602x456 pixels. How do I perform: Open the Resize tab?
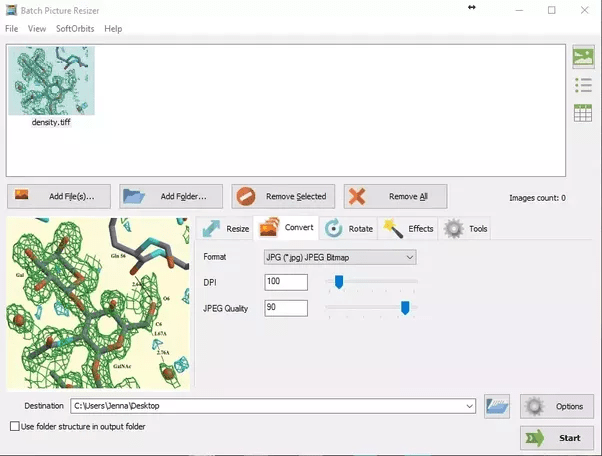pyautogui.click(x=225, y=228)
